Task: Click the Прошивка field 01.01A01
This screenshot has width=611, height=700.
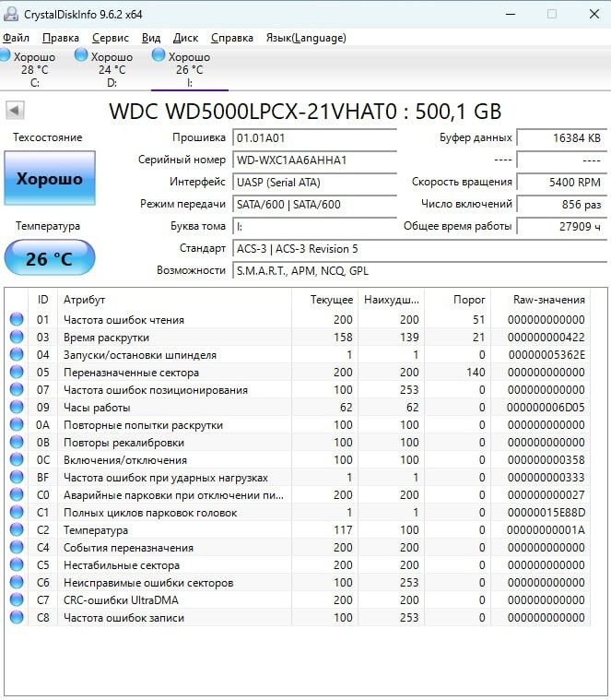Action: [314, 138]
